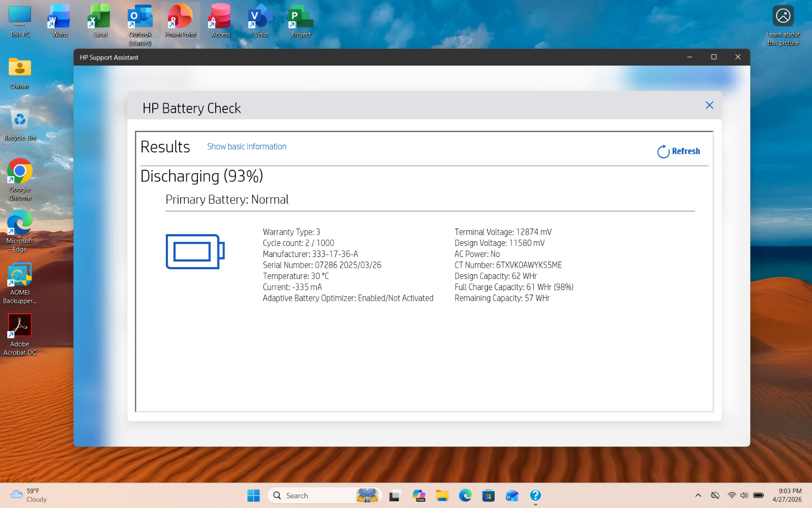Minimize the HP Support Assistant window
Screen dimensions: 812x508
pos(690,57)
